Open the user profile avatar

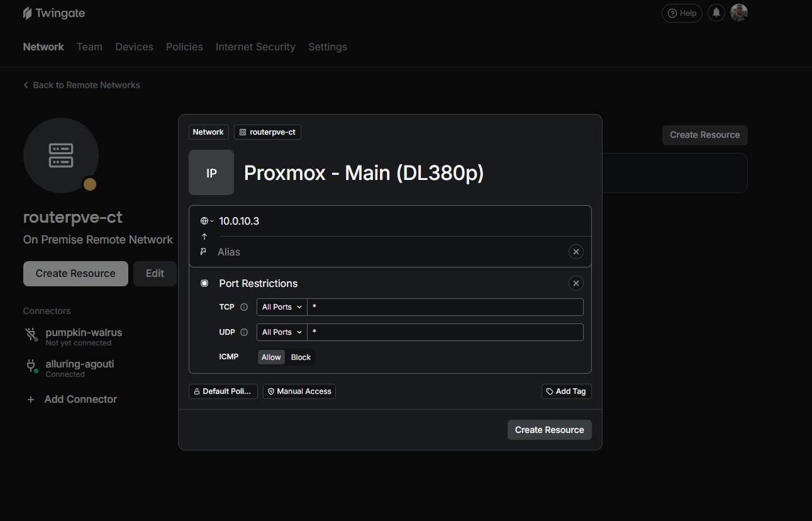738,13
